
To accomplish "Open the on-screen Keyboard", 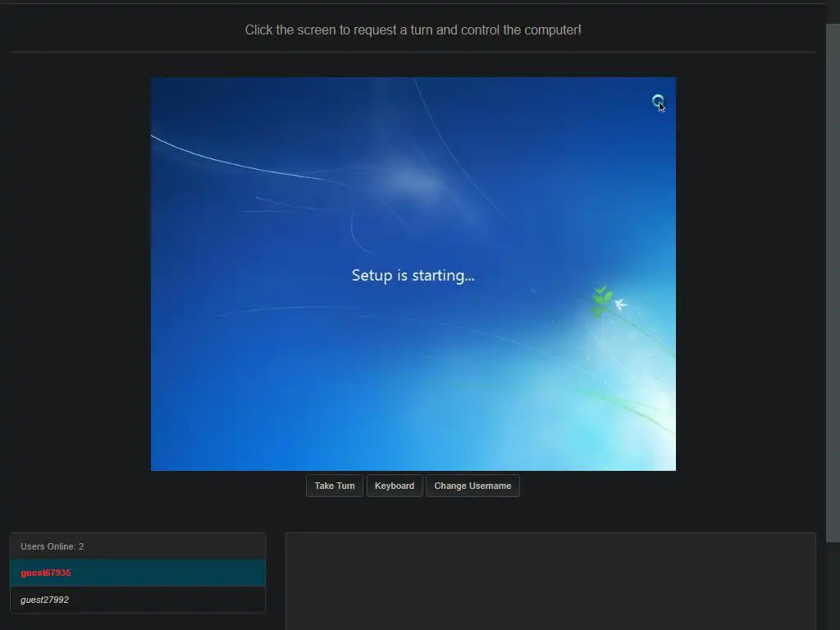I will click(x=395, y=486).
